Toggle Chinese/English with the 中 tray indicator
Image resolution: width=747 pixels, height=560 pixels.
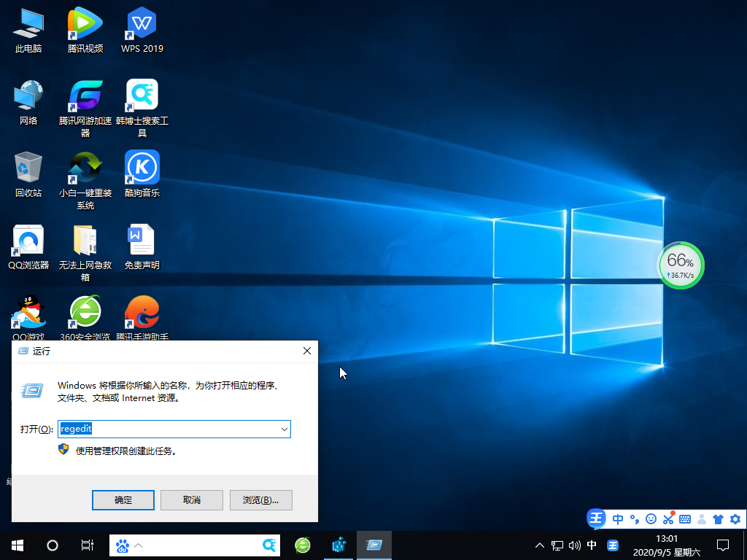(592, 545)
